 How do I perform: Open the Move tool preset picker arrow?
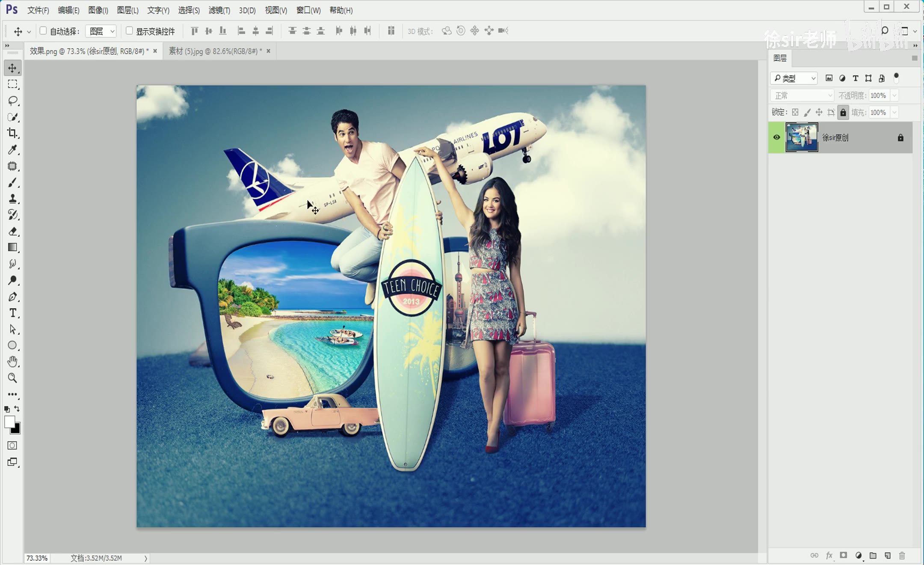pyautogui.click(x=29, y=32)
